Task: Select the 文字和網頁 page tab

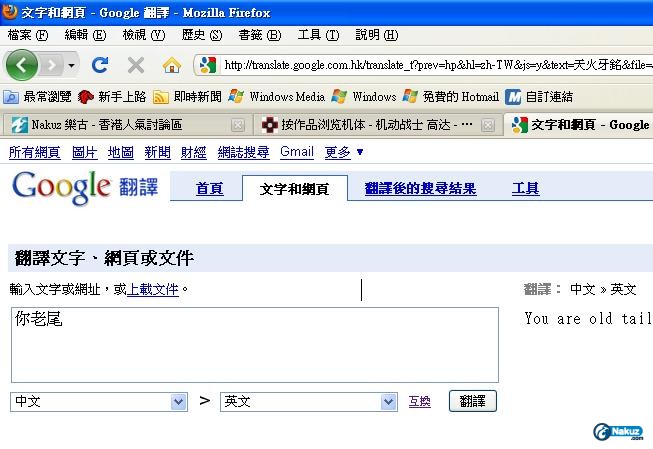Action: (x=294, y=189)
